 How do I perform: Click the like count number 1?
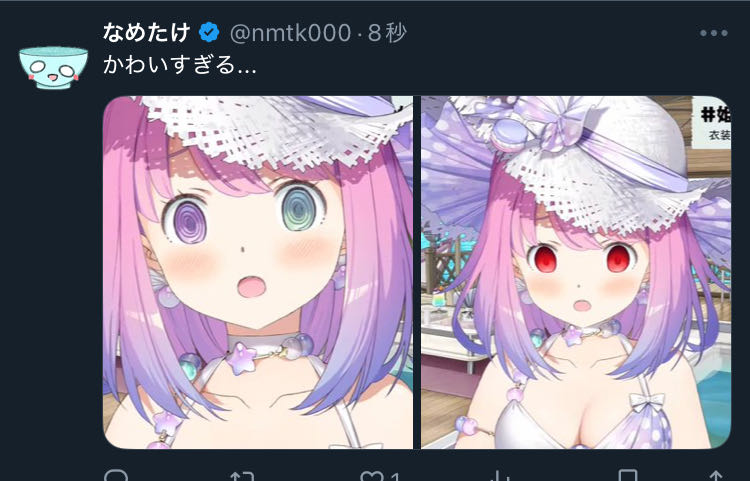point(395,477)
